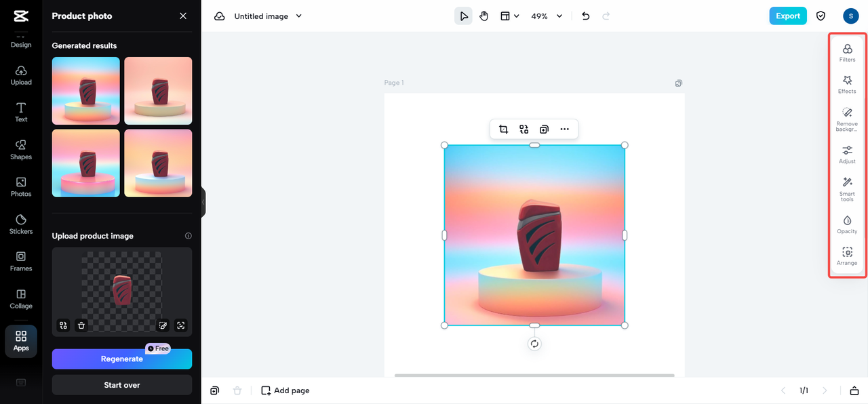Replace the uploaded product image
The width and height of the screenshot is (868, 404).
63,325
